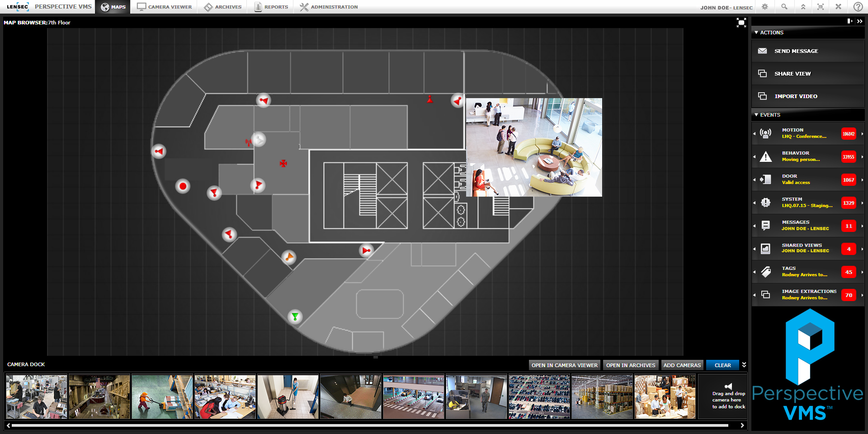Collapse the right sidebar with double arrows
Screen dimensions: 868x434
(x=859, y=21)
